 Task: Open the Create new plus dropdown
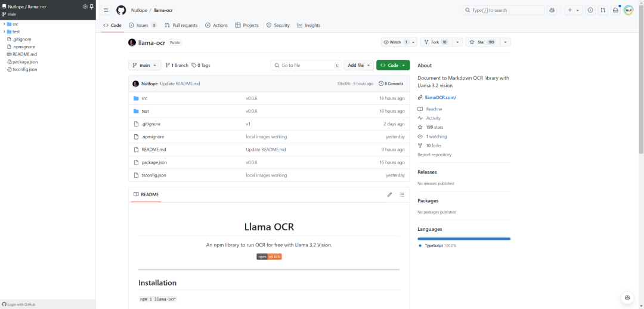[x=574, y=10]
